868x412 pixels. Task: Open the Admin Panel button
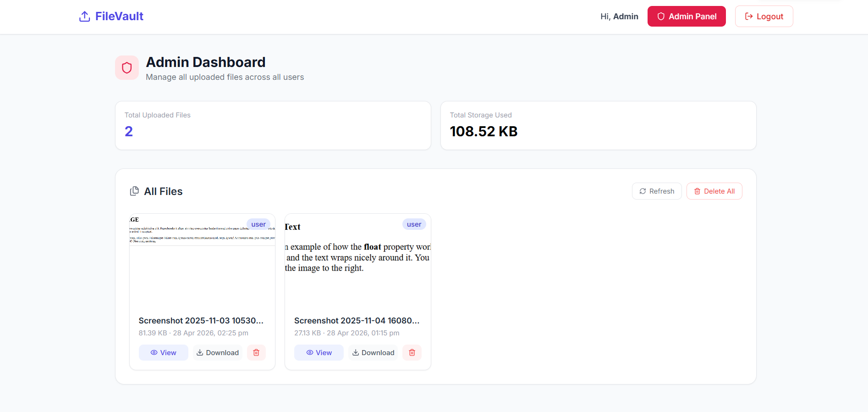point(686,17)
